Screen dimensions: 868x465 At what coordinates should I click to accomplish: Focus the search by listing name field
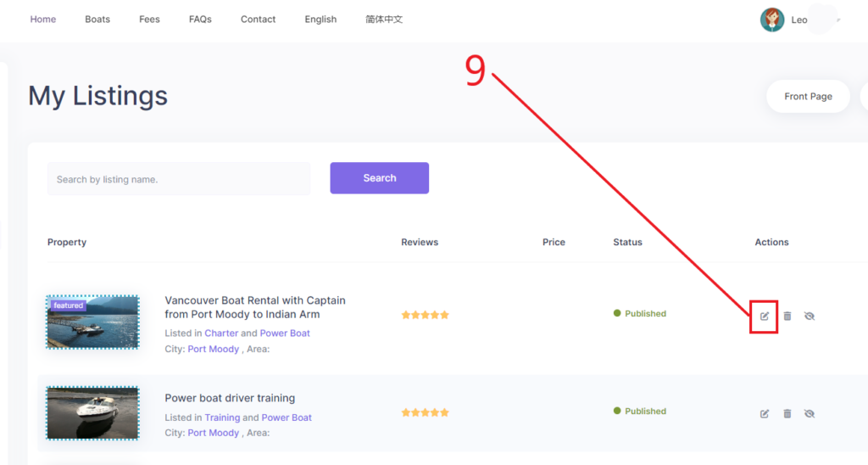pos(178,179)
